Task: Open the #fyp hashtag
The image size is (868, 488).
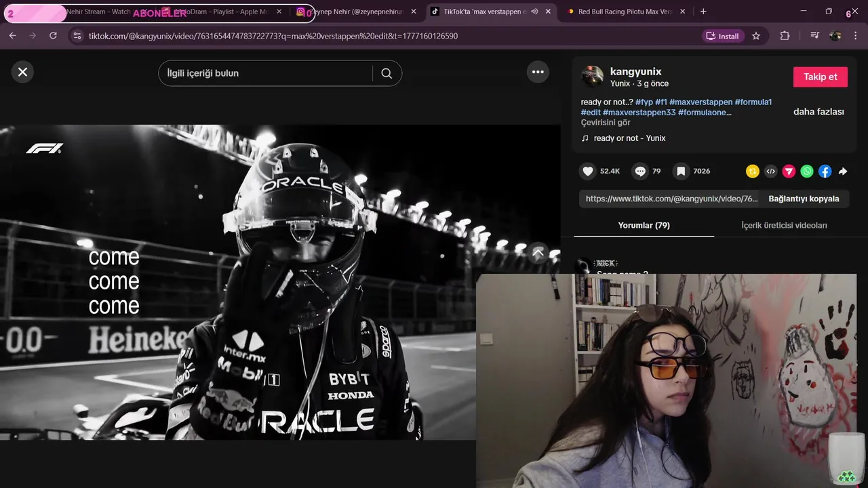Action: (x=644, y=102)
